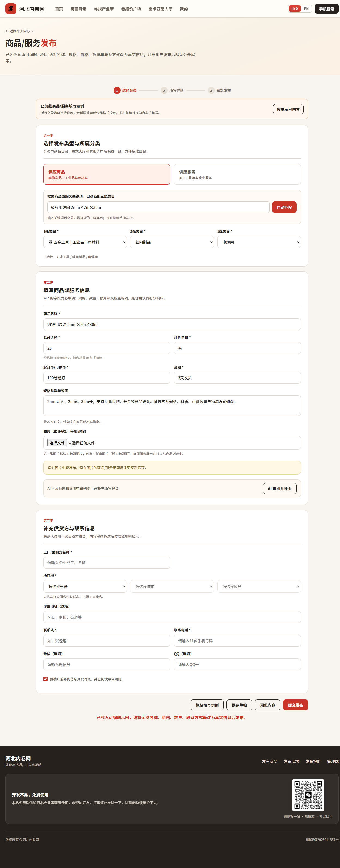Click the 预览内容 button
The width and height of the screenshot is (340, 868).
pyautogui.click(x=268, y=705)
